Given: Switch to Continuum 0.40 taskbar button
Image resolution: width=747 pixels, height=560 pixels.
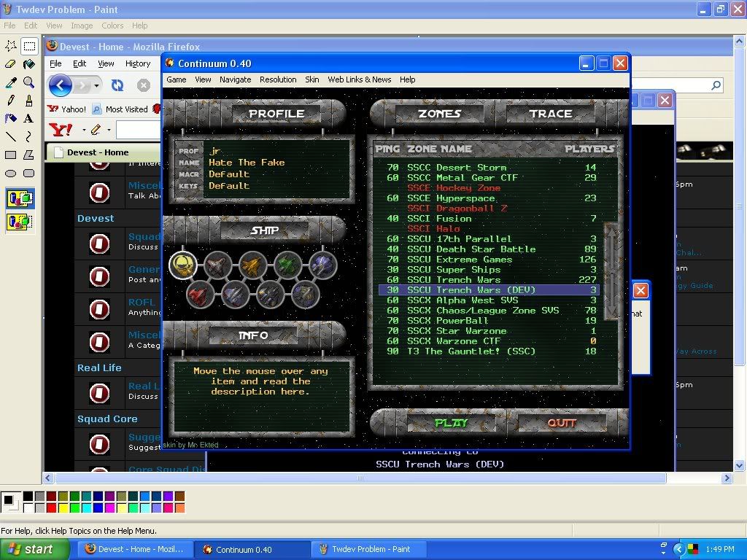Looking at the screenshot, I should click(252, 550).
